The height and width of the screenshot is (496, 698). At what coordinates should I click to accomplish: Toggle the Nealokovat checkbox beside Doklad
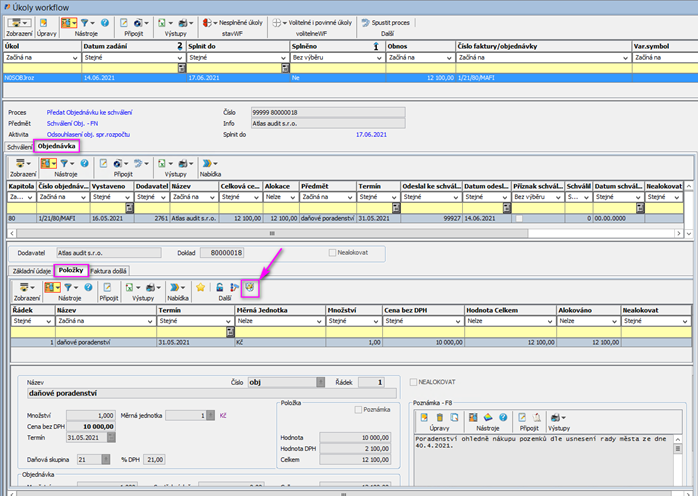(333, 254)
